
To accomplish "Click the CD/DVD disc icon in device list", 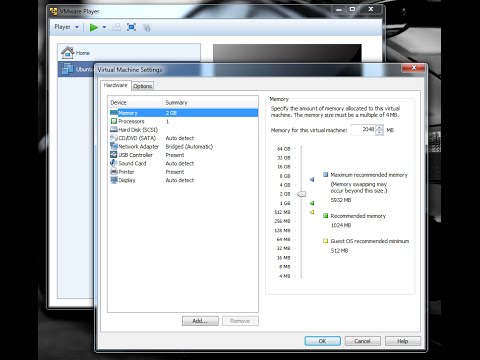I will tap(114, 138).
